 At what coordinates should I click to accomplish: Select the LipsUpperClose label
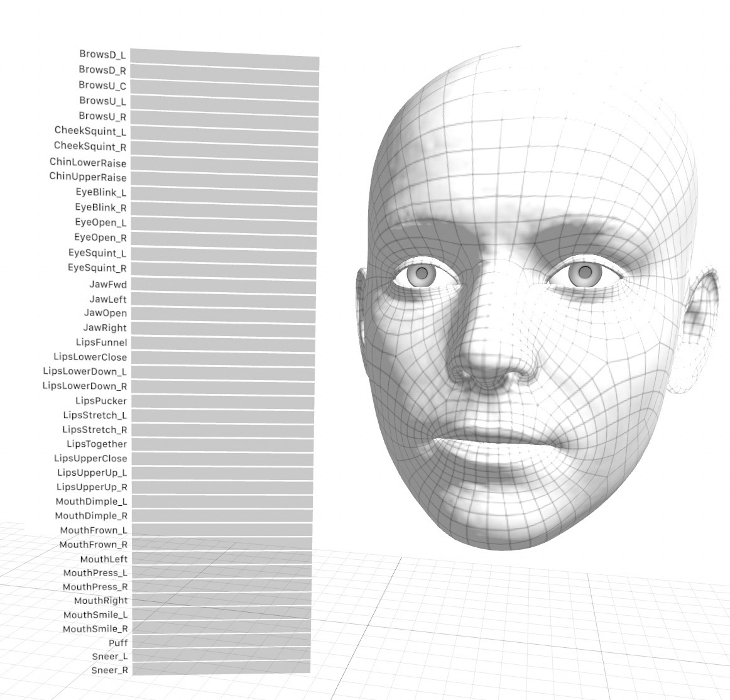click(x=91, y=458)
